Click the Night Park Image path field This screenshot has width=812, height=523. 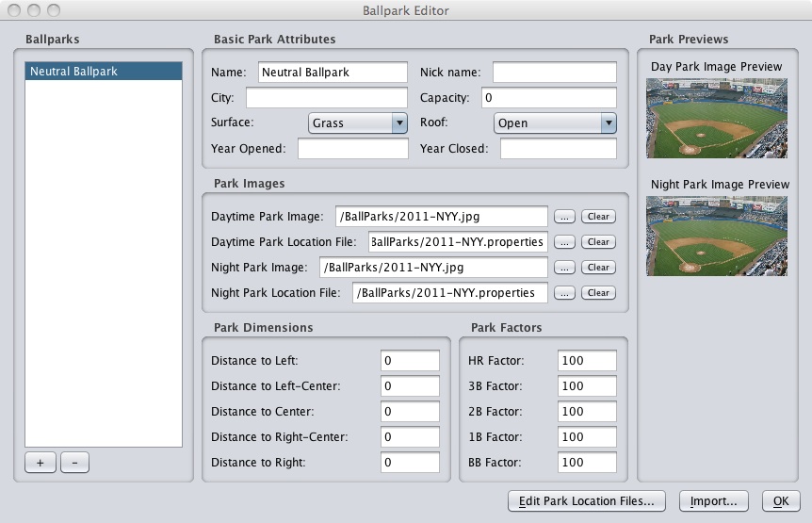433,268
